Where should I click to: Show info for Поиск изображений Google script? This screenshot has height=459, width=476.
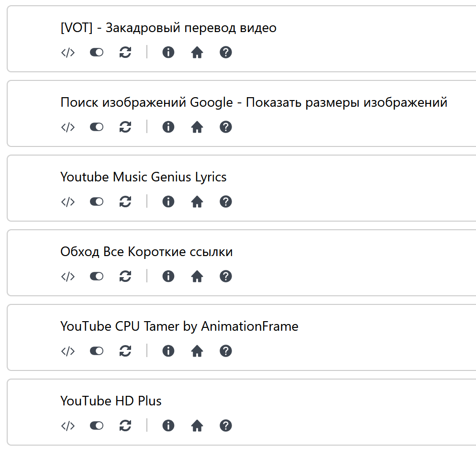168,127
